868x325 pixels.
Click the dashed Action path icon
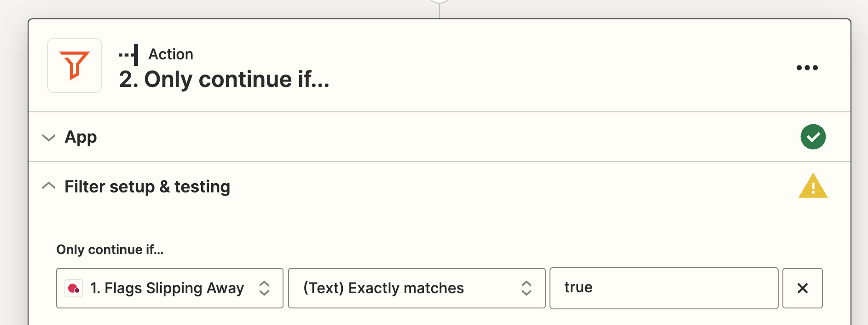pos(127,54)
